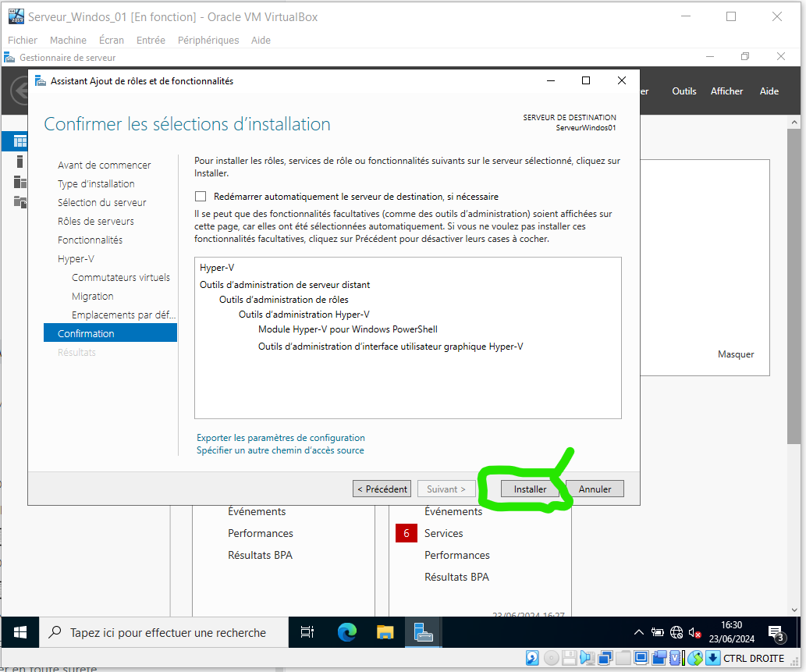Click the Server Manager taskbar icon
The width and height of the screenshot is (806, 672).
click(x=424, y=632)
